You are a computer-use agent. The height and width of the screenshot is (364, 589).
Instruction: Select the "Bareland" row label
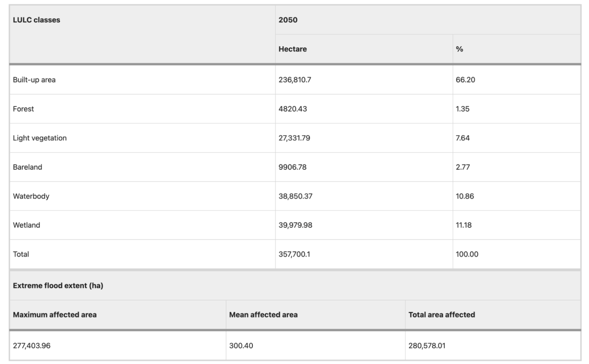pyautogui.click(x=28, y=167)
